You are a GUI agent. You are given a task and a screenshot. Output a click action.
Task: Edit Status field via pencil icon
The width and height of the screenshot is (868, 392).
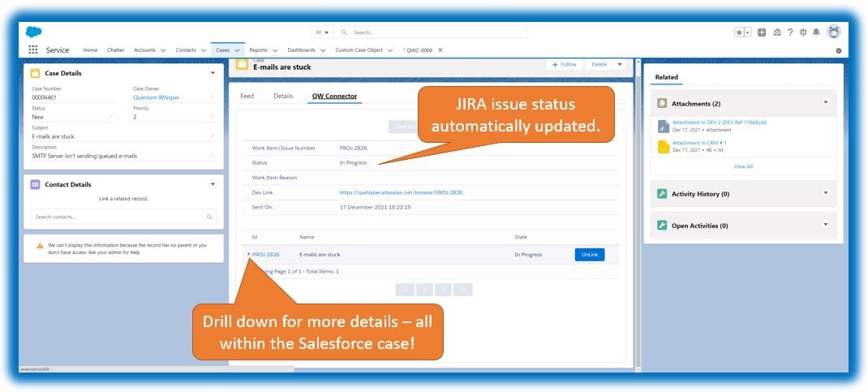110,117
